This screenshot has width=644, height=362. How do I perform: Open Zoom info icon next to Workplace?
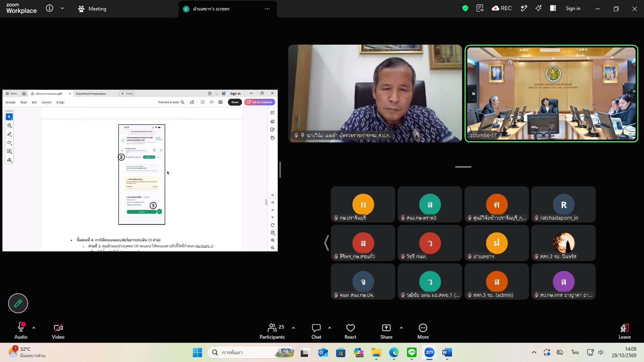(50, 8)
